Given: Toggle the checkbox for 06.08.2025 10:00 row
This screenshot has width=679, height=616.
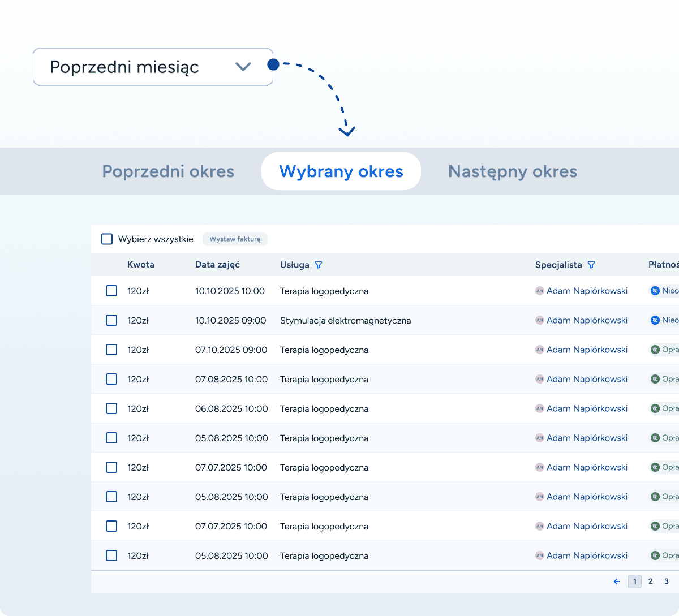Looking at the screenshot, I should point(111,408).
